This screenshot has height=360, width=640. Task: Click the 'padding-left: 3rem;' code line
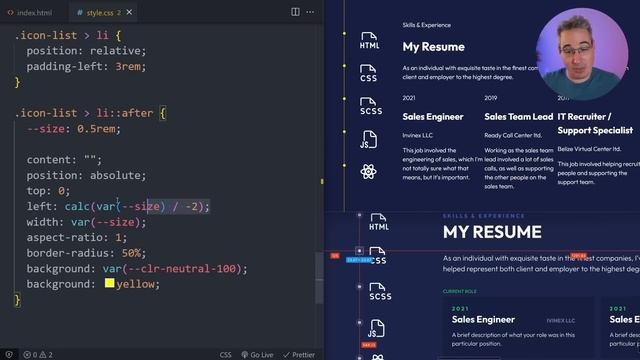(x=86, y=67)
